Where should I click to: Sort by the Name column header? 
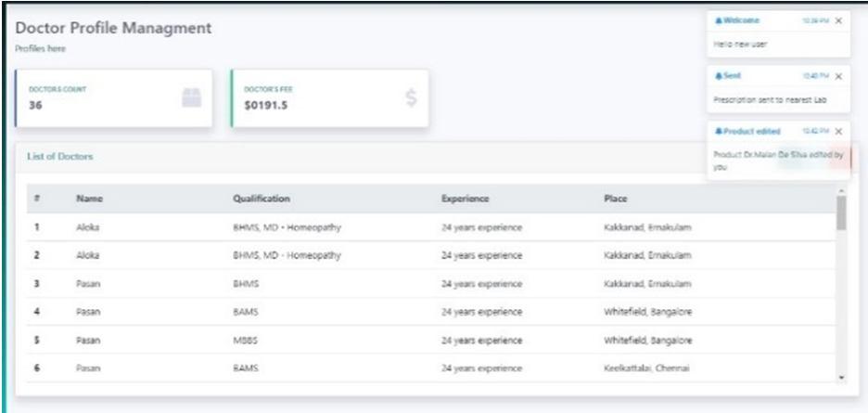pyautogui.click(x=88, y=199)
